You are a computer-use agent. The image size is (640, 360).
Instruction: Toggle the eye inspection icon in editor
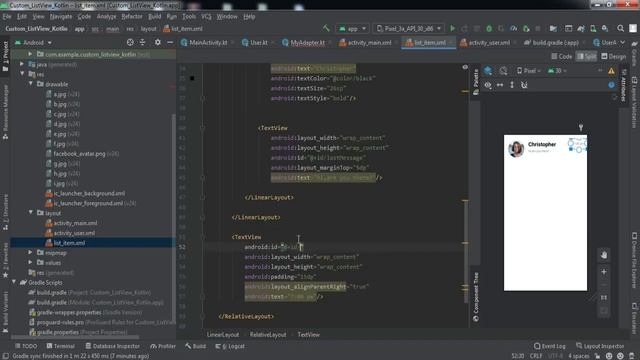pyautogui.click(x=465, y=67)
